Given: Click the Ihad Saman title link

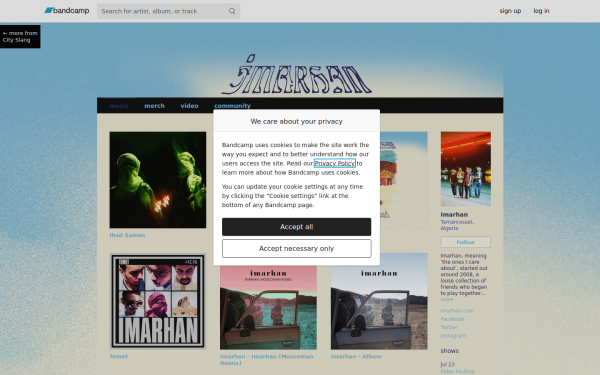Looking at the screenshot, I should click(127, 235).
